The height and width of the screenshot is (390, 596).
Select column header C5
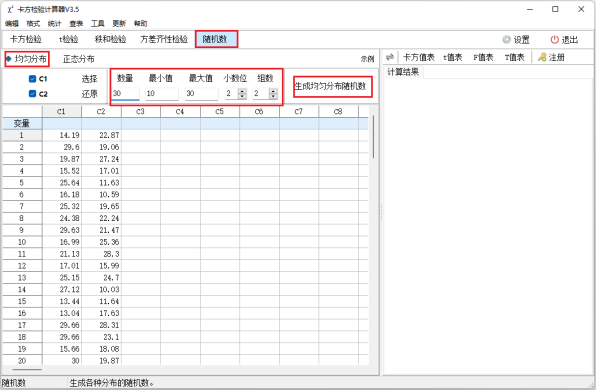(220, 111)
